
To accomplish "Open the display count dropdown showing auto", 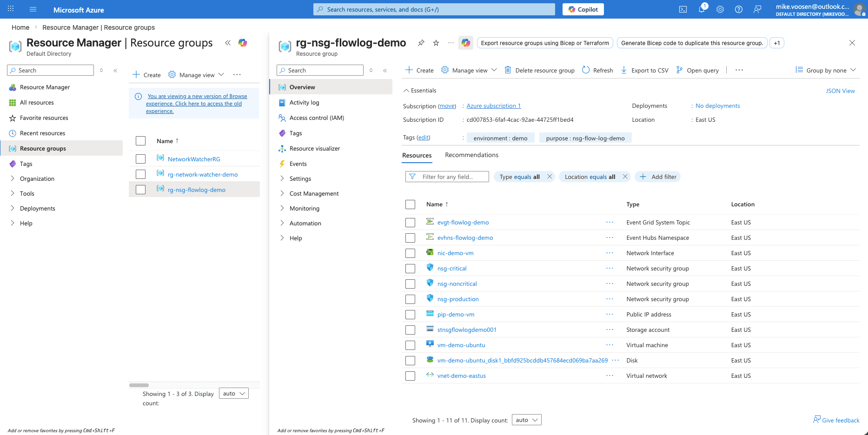I will coord(526,419).
